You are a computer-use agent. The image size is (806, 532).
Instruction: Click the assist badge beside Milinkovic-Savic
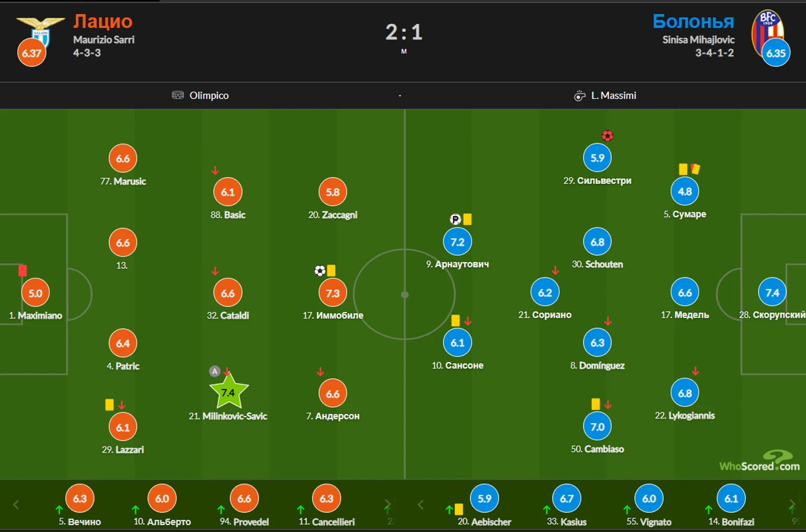click(215, 371)
